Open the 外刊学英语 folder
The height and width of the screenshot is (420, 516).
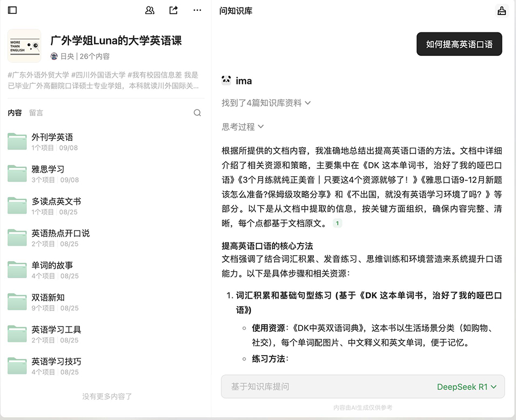(x=52, y=137)
